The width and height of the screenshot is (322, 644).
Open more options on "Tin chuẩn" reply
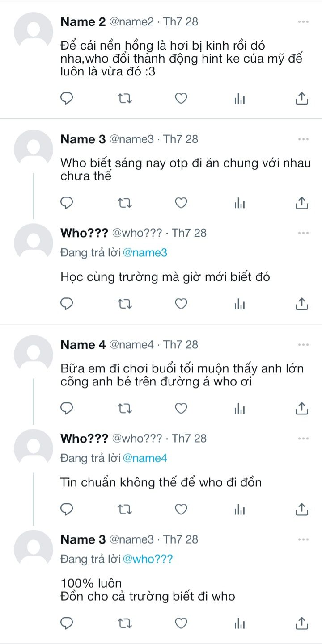pos(303,439)
